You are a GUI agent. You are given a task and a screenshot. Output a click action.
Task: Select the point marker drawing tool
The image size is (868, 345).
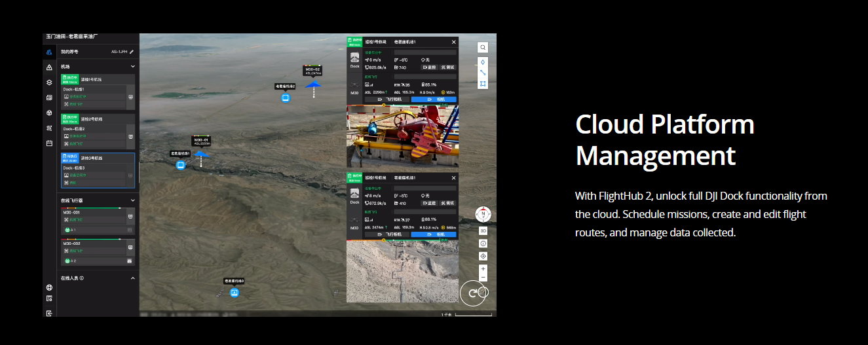point(483,62)
